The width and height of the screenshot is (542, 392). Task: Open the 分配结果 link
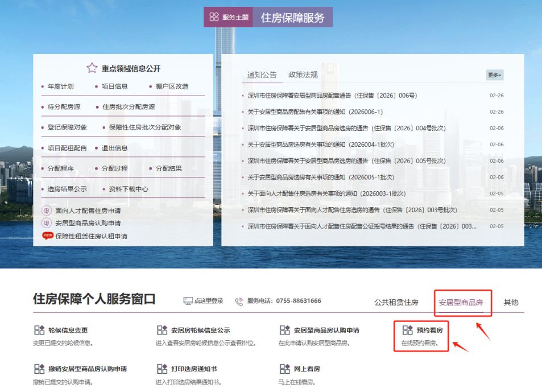pos(169,168)
